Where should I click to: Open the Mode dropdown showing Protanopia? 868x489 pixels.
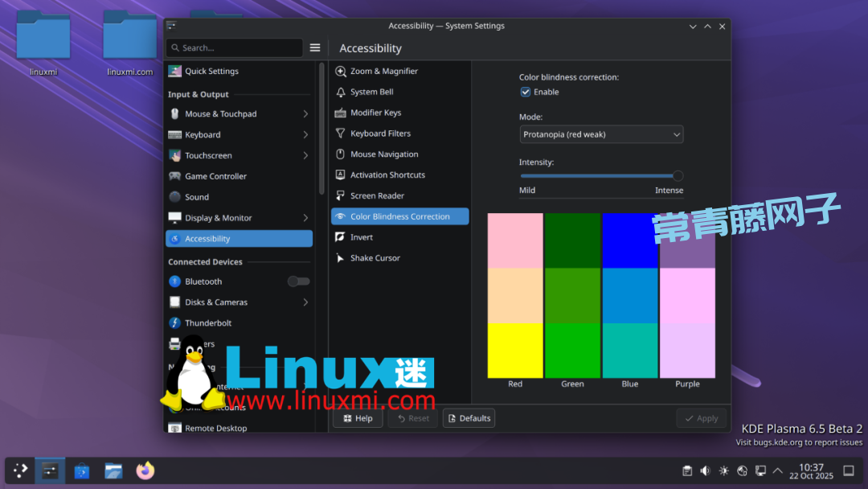tap(600, 134)
